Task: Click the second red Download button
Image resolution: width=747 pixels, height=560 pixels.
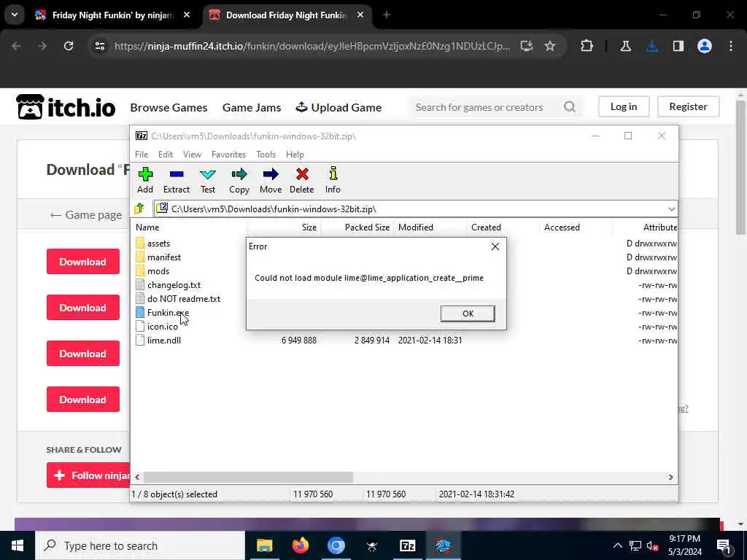Action: tap(83, 307)
